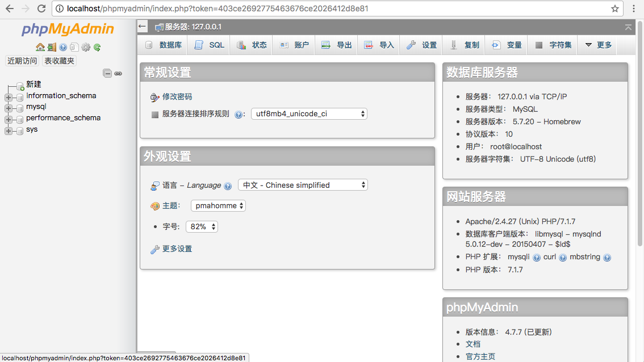Viewport: 644px width, 362px height.
Task: Open phpMyAdmin documentation question-mark icon in sidebar
Action: 63,47
